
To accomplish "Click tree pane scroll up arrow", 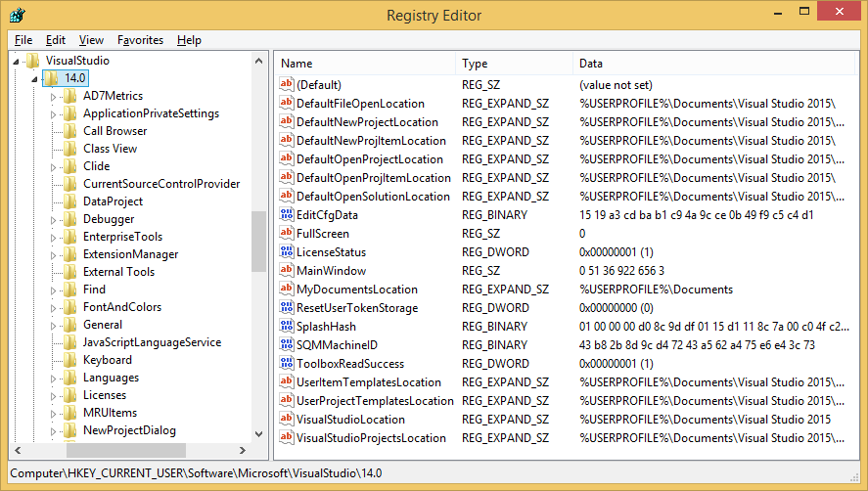I will (258, 61).
